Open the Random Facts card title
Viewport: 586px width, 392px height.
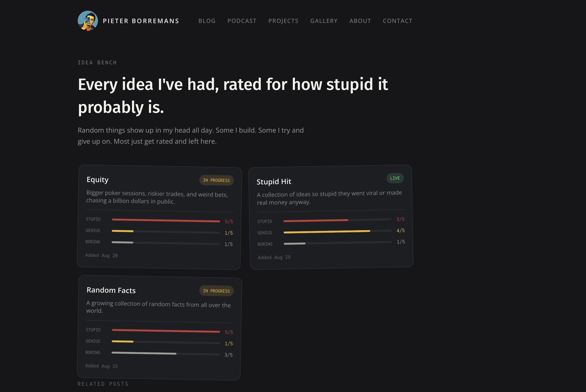[x=111, y=290]
